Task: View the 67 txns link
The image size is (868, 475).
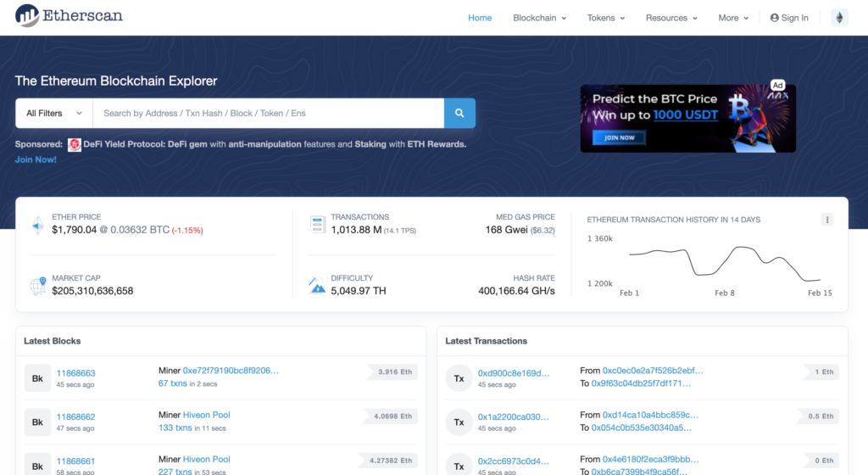Action: click(x=173, y=383)
